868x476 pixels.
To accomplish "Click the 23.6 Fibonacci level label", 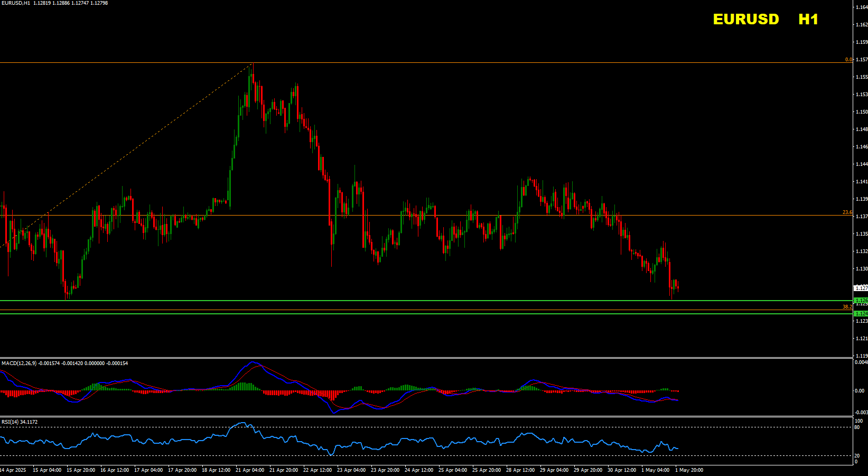I will tap(847, 212).
